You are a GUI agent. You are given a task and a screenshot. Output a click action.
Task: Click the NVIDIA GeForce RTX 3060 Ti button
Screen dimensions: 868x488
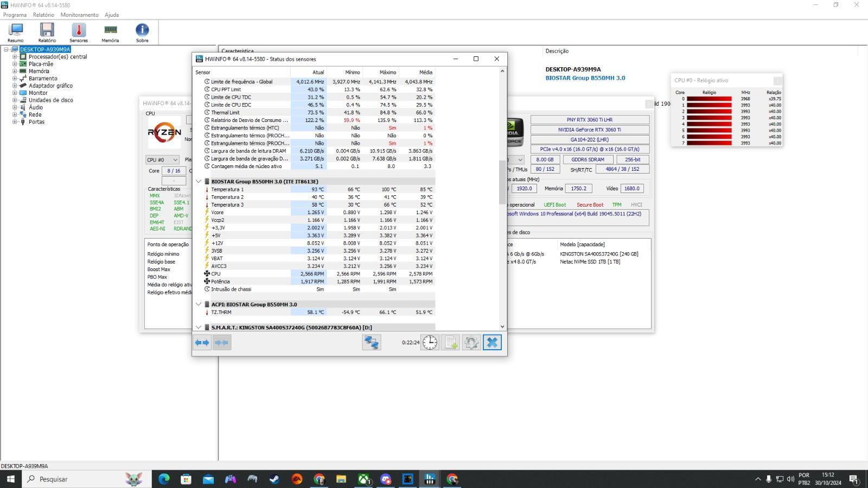(590, 130)
